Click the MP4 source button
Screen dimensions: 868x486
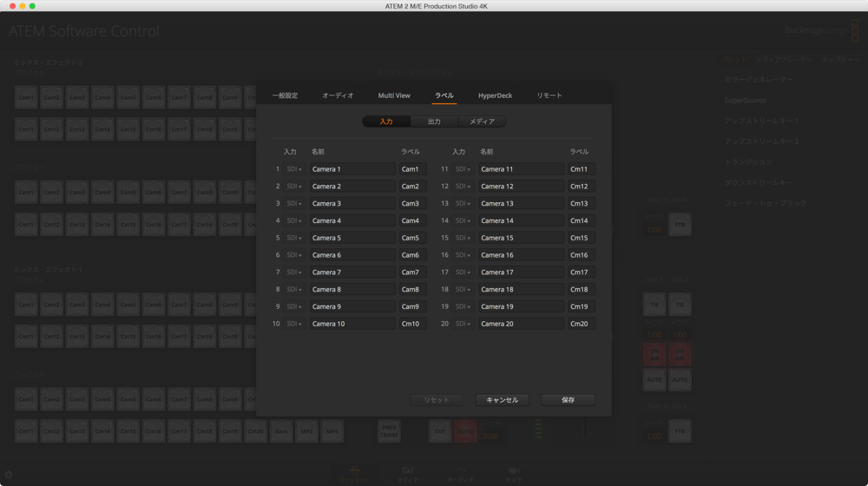332,431
